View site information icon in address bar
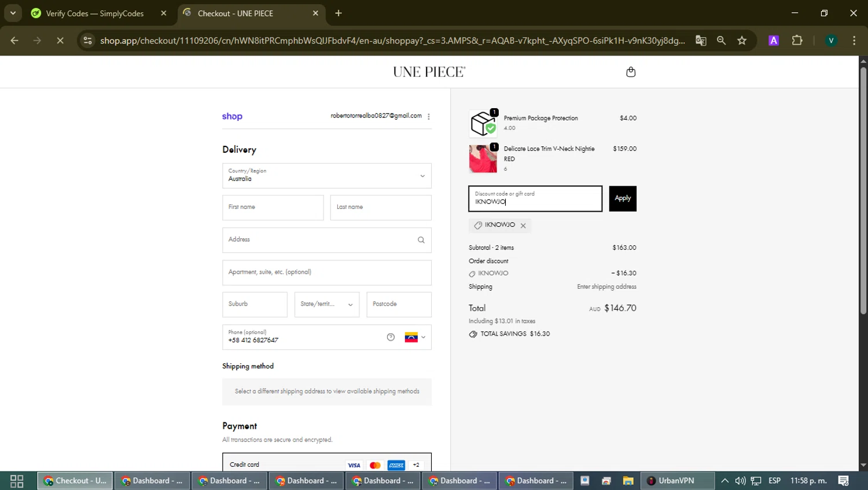Screen dimensions: 868x490 [87, 40]
